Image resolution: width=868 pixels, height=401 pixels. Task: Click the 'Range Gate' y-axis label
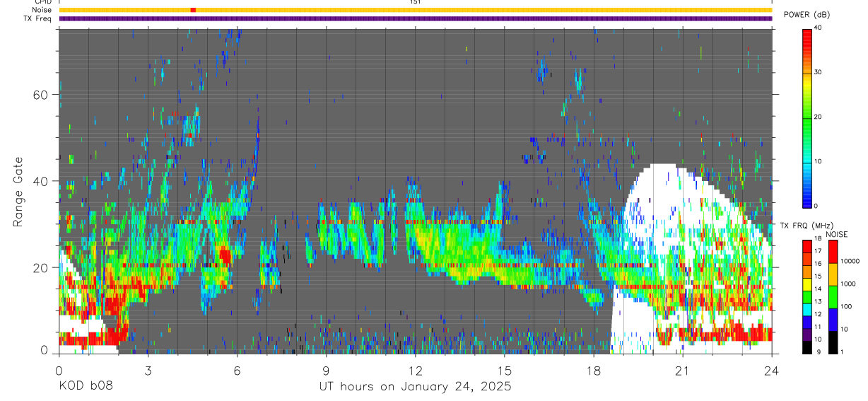tap(18, 191)
